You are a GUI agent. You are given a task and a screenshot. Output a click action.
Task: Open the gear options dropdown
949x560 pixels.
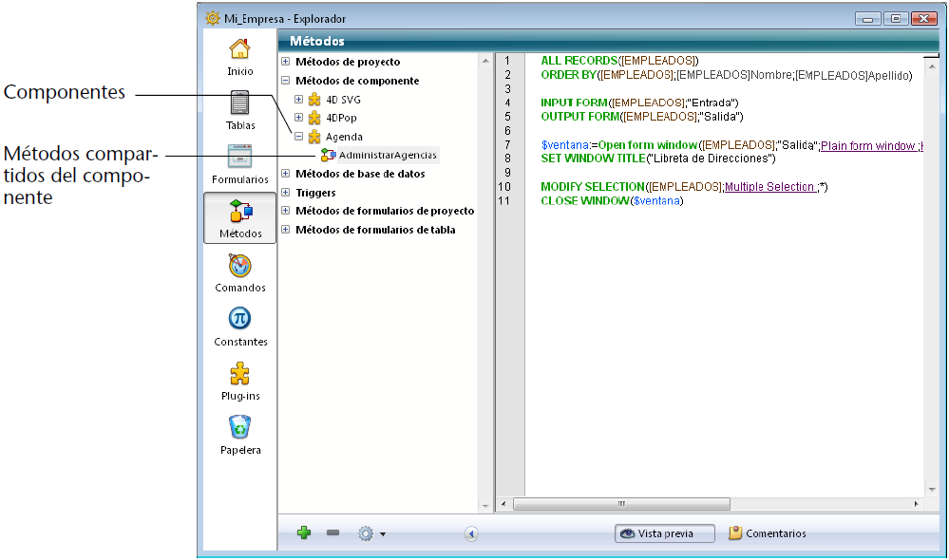pos(370,533)
